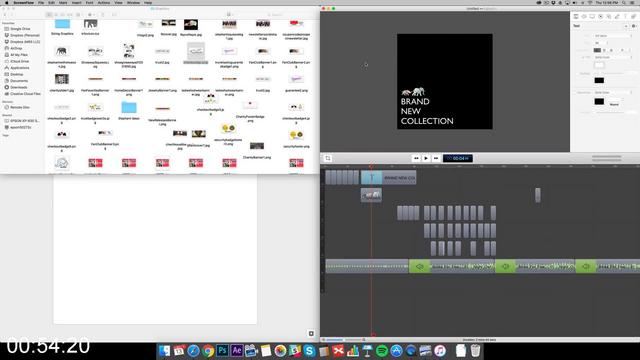Viewport: 640px width, 360px height.
Task: Open Spotify from the Dock
Action: pos(382,351)
